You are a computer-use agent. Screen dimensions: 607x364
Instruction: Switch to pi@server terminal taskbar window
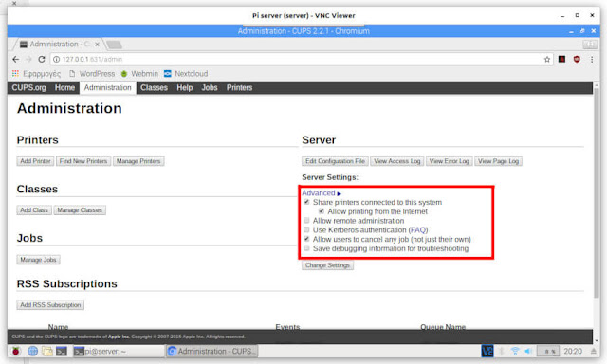[118, 351]
